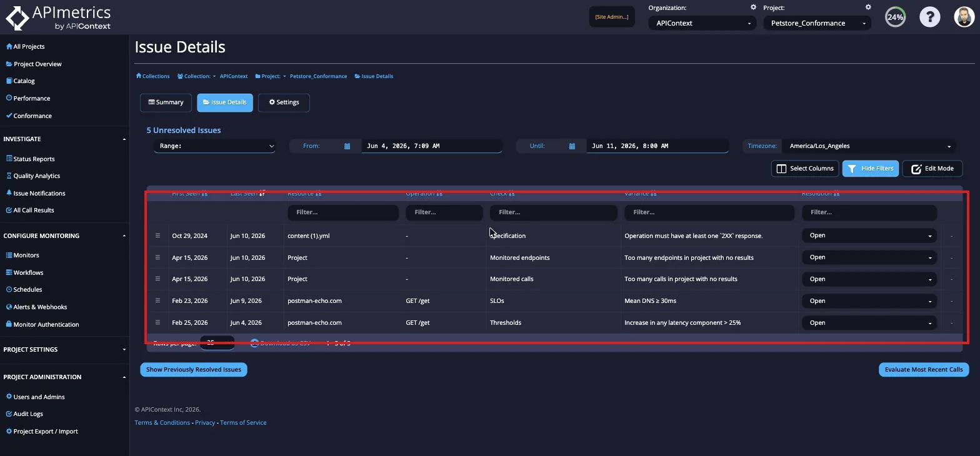The height and width of the screenshot is (456, 980).
Task: Open Resolution dropdown for Specification row
Action: pyautogui.click(x=869, y=235)
